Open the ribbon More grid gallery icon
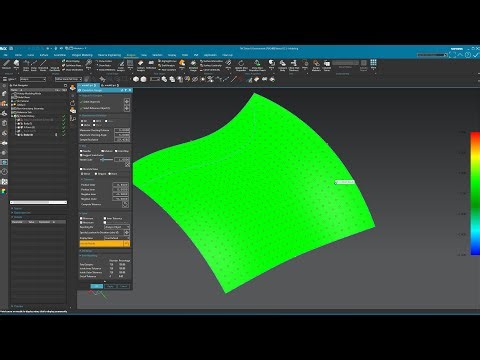 pyautogui.click(x=373, y=62)
